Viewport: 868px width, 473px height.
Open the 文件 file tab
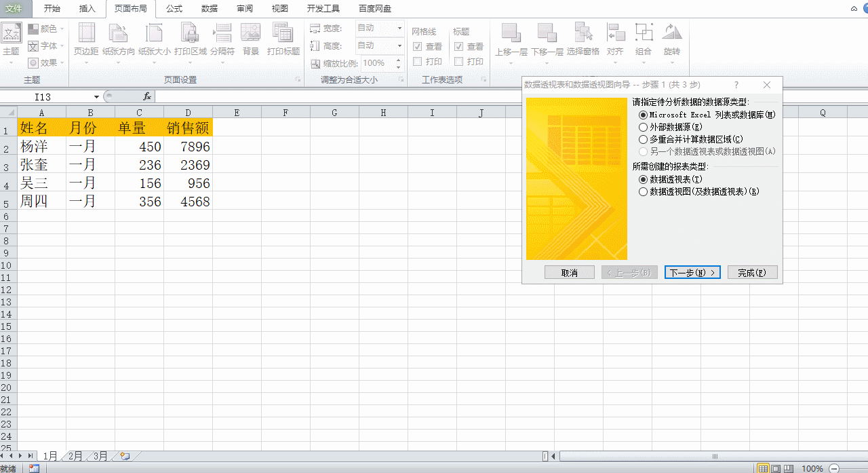(x=15, y=9)
